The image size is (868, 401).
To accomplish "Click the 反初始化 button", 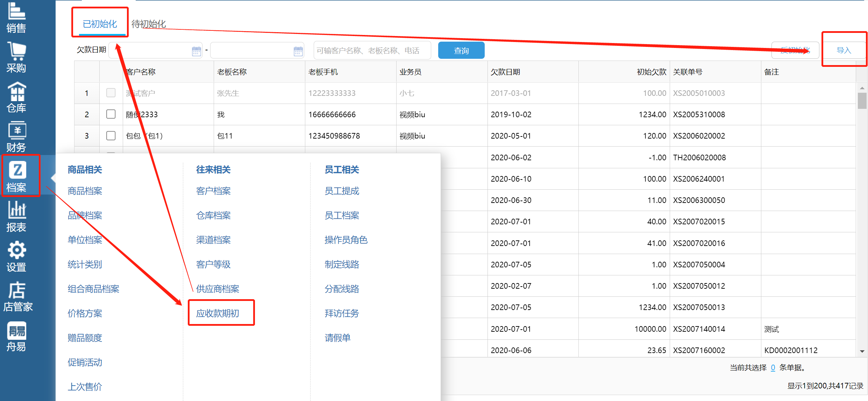I will pos(795,50).
